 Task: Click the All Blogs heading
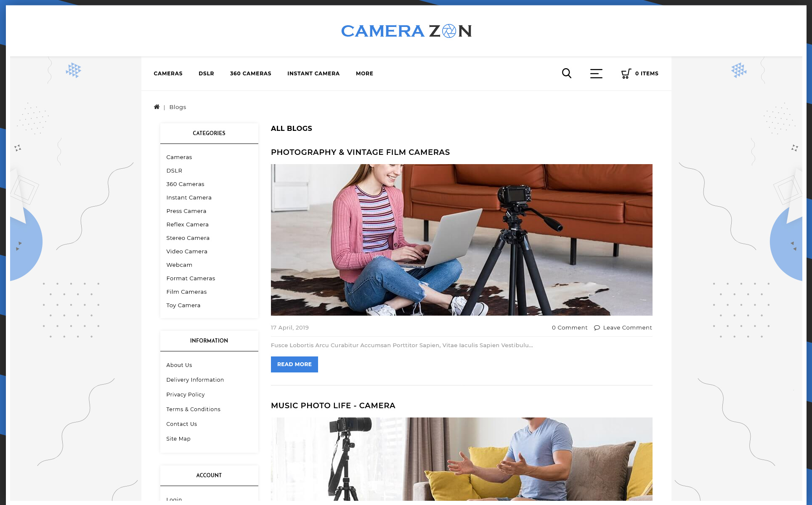tap(292, 129)
